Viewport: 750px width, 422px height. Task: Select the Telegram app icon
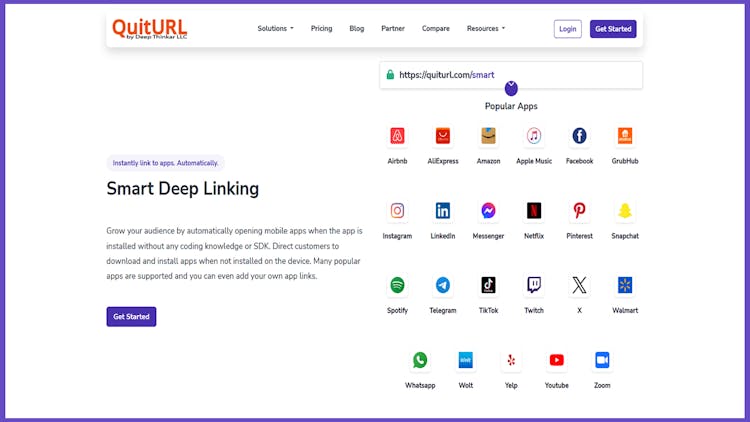[x=443, y=285]
